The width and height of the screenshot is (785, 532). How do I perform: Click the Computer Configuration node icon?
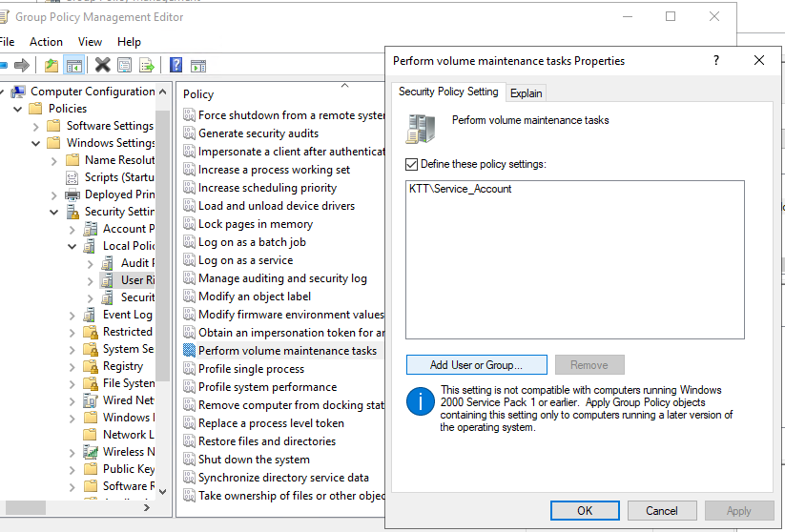[x=18, y=92]
